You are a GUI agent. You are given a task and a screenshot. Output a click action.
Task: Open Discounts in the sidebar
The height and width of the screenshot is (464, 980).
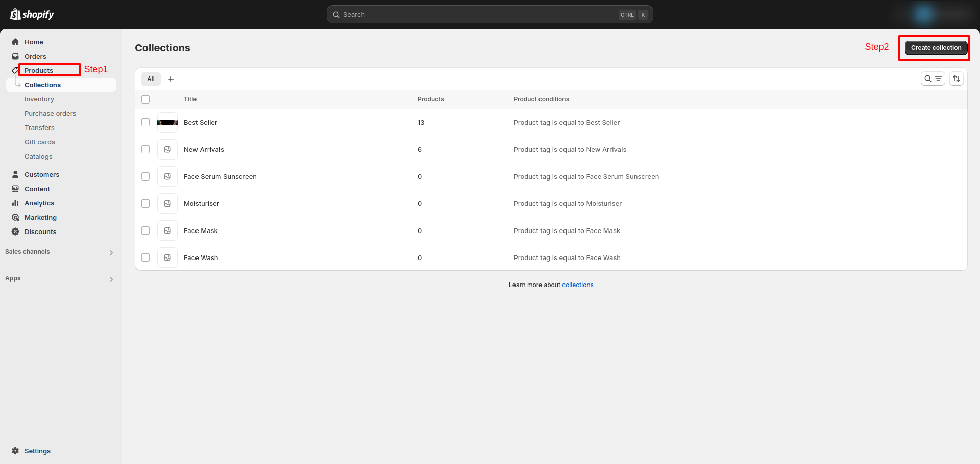pyautogui.click(x=40, y=231)
